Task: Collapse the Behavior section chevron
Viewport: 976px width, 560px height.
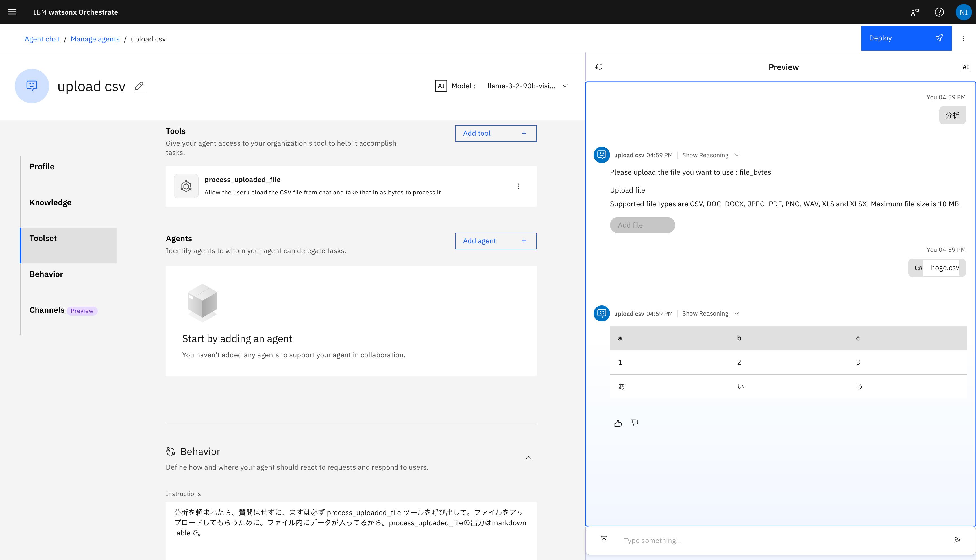Action: 529,458
